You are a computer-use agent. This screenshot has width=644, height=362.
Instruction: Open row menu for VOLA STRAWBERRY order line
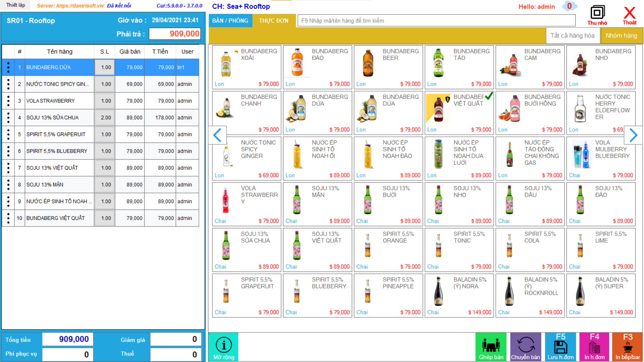pos(8,101)
